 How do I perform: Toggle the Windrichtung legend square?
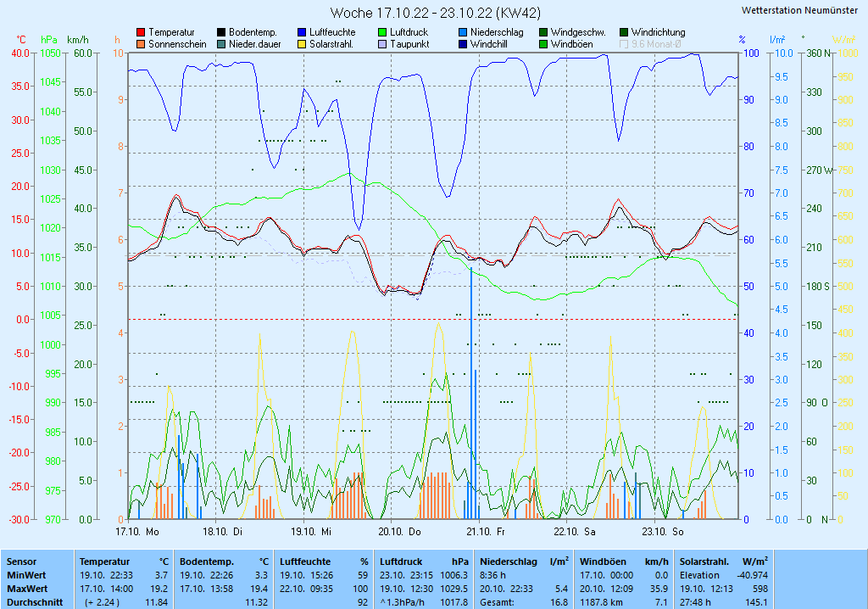click(x=625, y=32)
